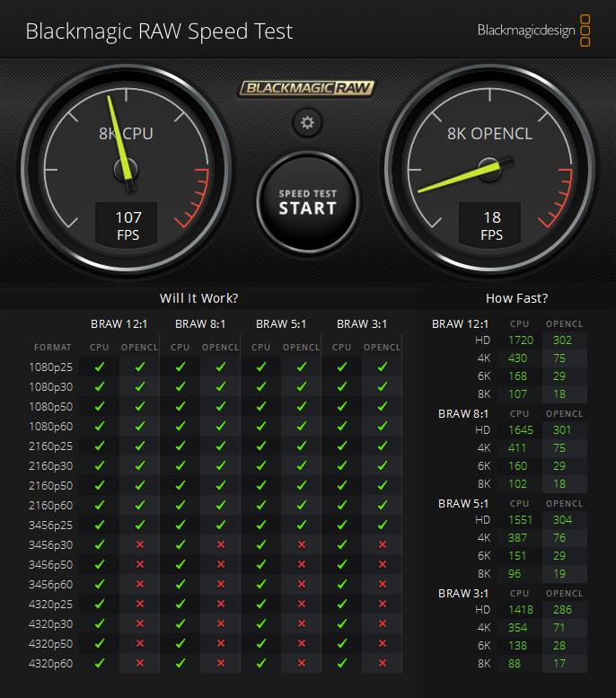This screenshot has height=698, width=616.
Task: Click the 4320p60 BRAW 3:1 OPENCL red cross
Action: point(383,663)
